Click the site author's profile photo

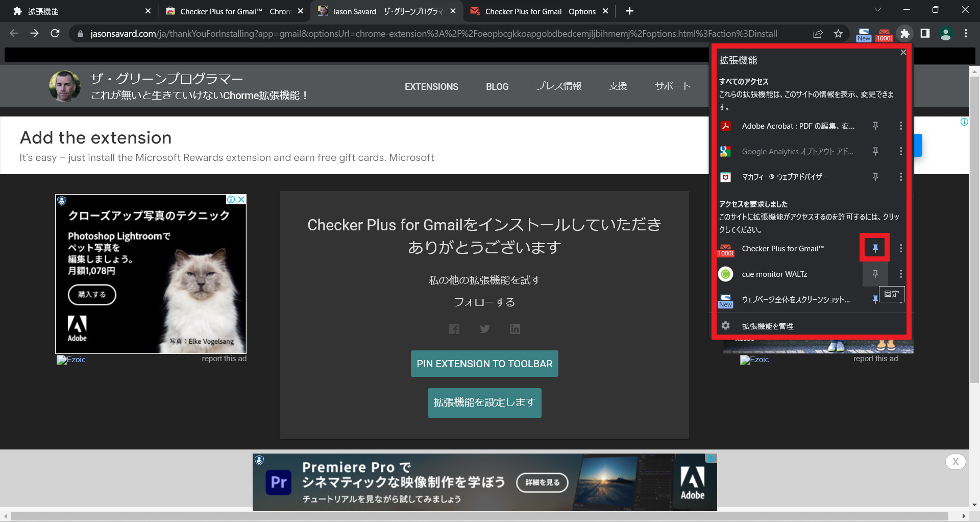click(64, 86)
